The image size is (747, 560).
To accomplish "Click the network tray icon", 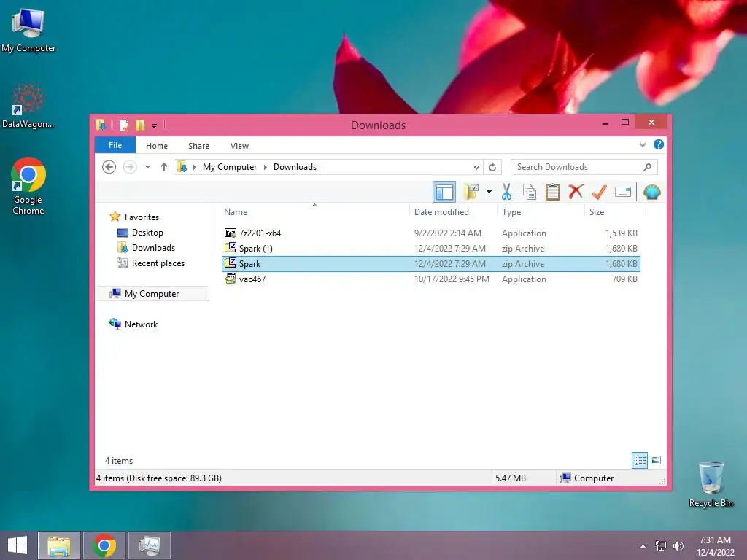I will [661, 546].
